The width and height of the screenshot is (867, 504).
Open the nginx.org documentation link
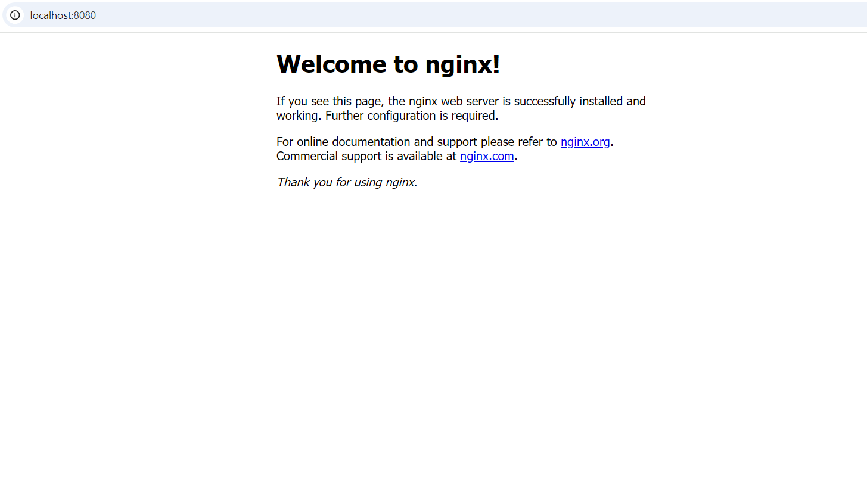pos(585,142)
